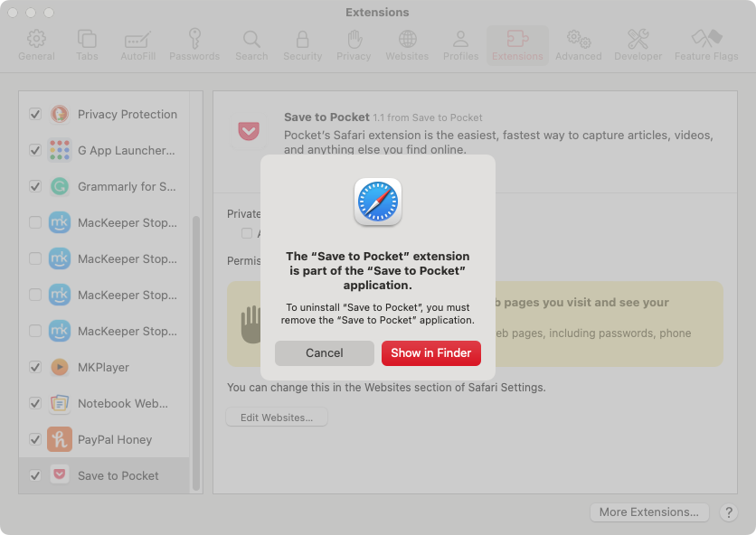Open the Developer tools tab

coord(638,45)
